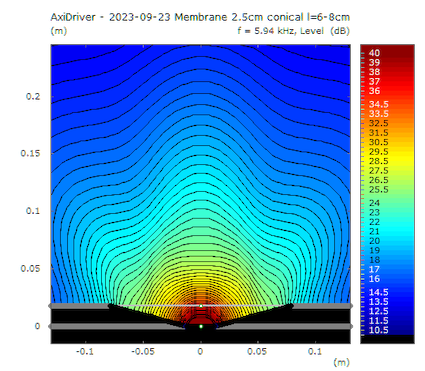This screenshot has width=425, height=371.
Task: Click the '28.5' value on the color scale
Action: 378,161
